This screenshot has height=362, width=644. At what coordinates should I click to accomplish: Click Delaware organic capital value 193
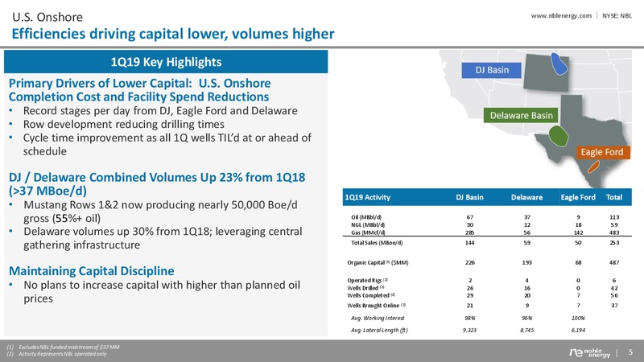point(527,263)
